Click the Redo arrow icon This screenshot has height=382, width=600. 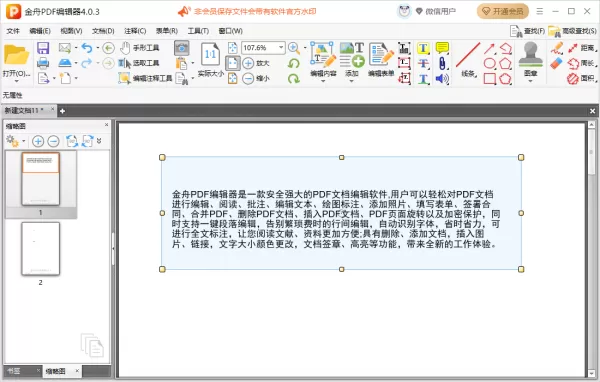(87, 63)
